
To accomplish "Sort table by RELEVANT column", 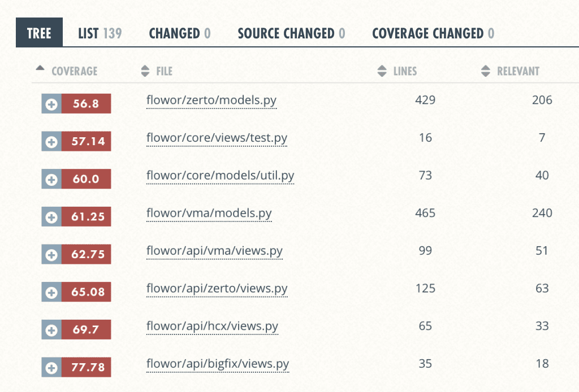I will (511, 71).
